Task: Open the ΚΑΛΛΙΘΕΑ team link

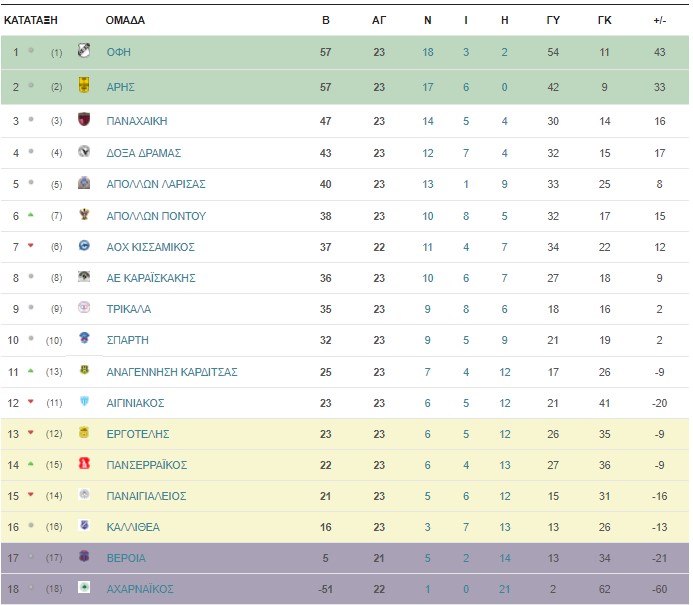Action: 133,527
